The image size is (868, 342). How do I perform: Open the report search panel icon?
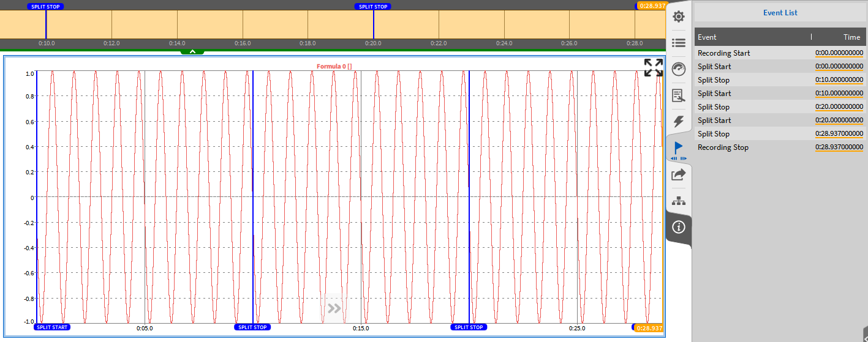[678, 95]
